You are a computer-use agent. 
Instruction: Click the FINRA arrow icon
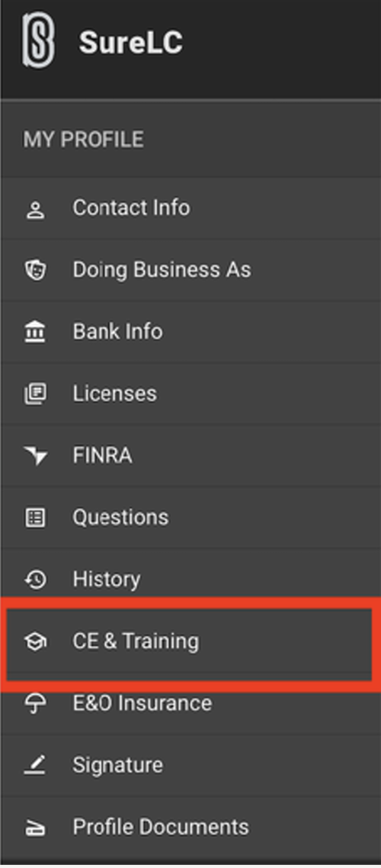coord(36,456)
